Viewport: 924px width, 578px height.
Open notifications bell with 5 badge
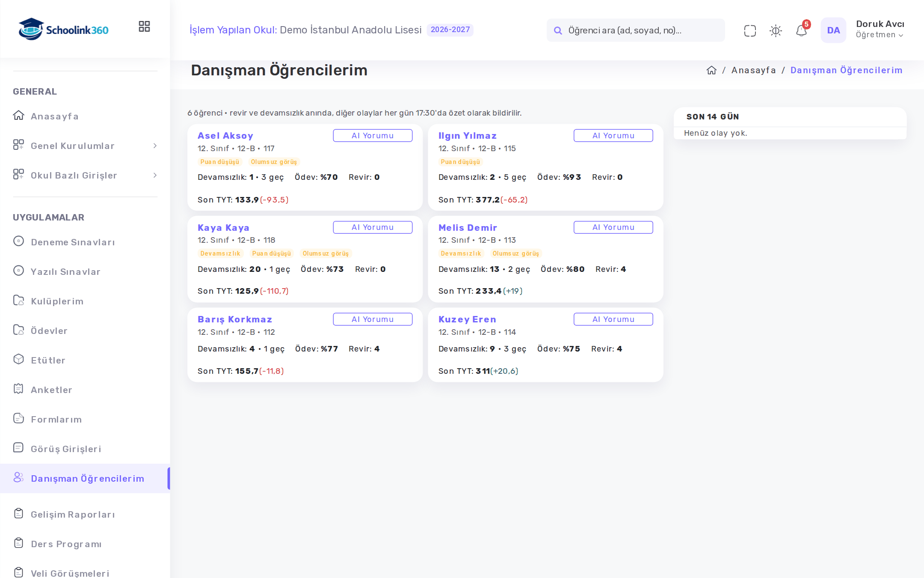(802, 30)
